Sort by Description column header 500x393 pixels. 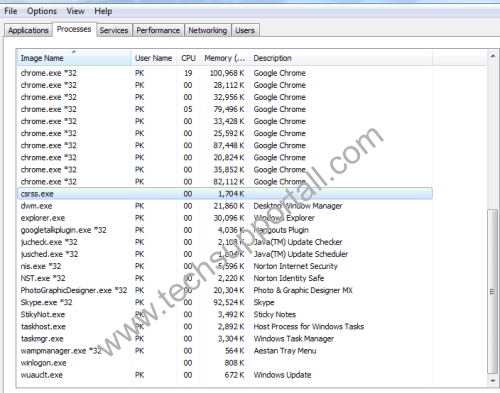click(x=341, y=58)
